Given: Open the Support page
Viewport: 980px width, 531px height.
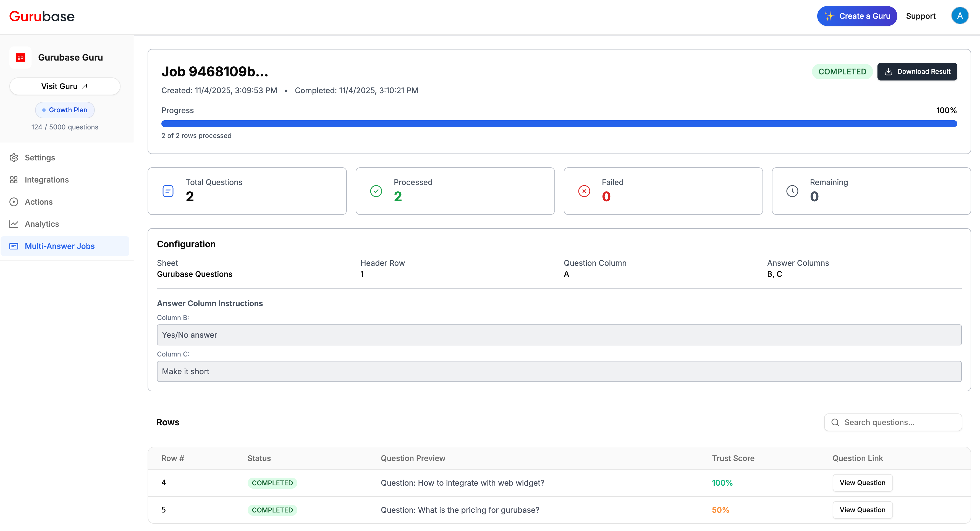Looking at the screenshot, I should [921, 16].
